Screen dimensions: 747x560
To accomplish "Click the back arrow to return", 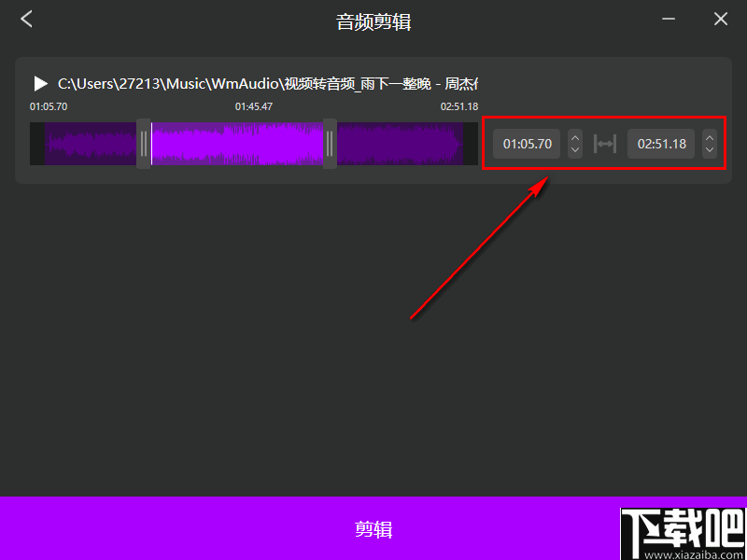I will 25,18.
